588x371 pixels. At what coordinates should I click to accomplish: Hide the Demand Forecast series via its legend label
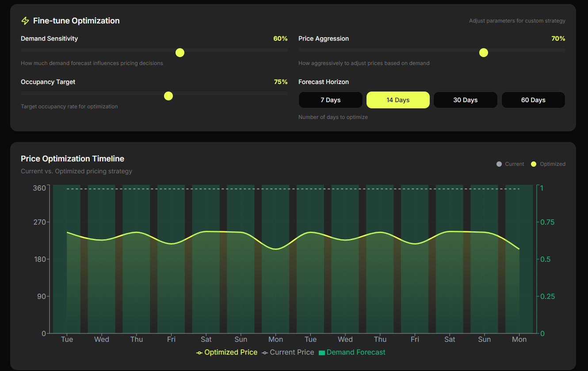tap(355, 352)
